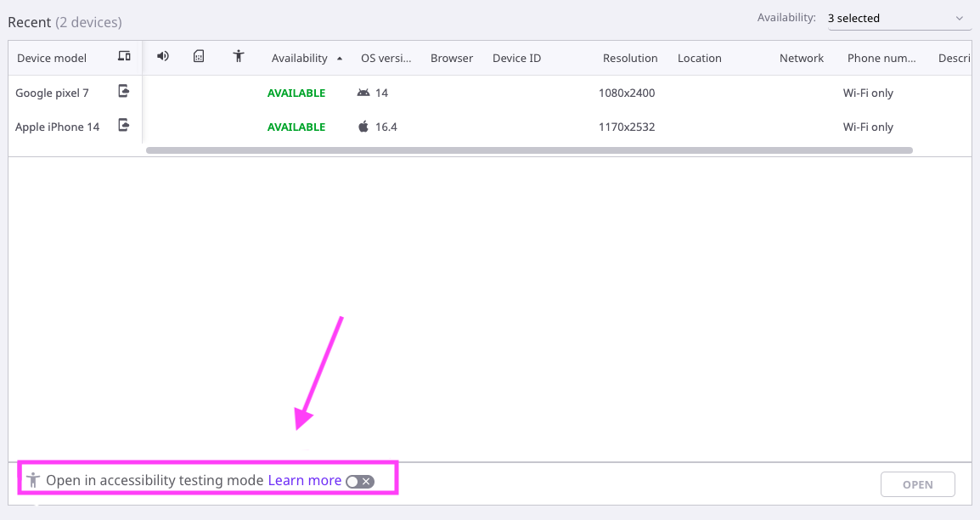Click the open-device icon next to Apple iPhone 14
Screen dimensions: 980x520
[x=124, y=126]
